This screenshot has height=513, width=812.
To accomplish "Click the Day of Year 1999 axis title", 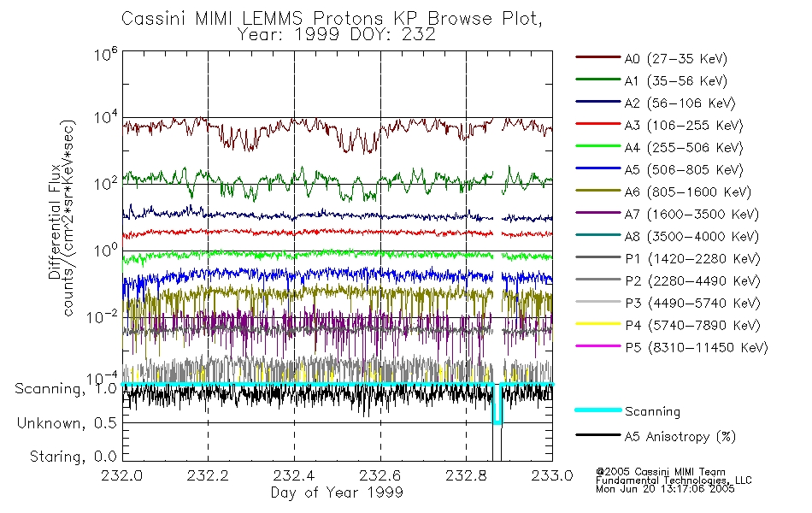I will [337, 492].
